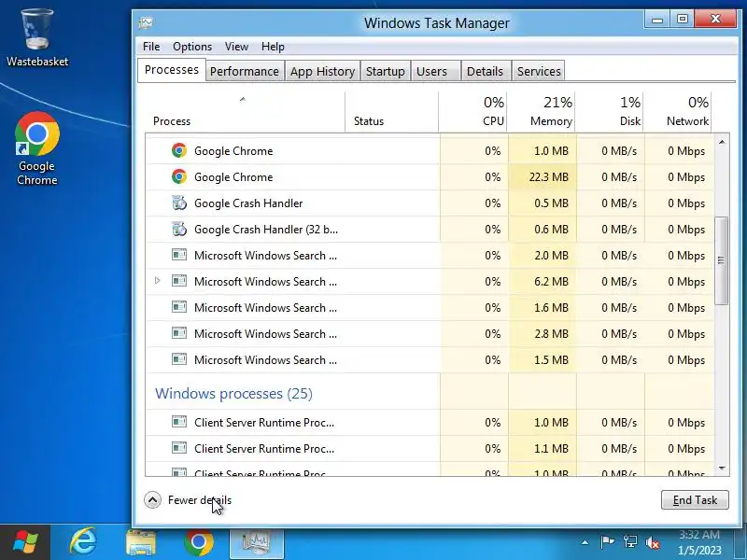Sort by the Process column header
Viewport: 747px width, 560px height.
pyautogui.click(x=245, y=112)
